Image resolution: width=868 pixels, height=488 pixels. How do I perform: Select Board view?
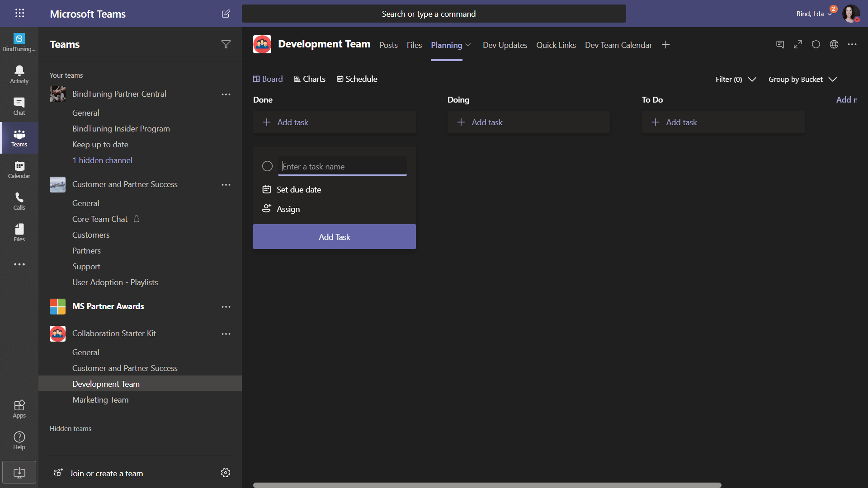[268, 79]
